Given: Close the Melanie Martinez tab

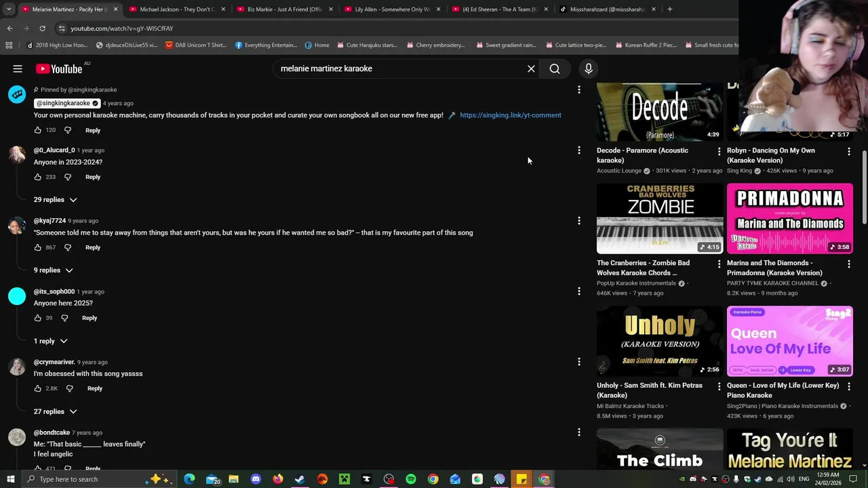Looking at the screenshot, I should point(115,9).
